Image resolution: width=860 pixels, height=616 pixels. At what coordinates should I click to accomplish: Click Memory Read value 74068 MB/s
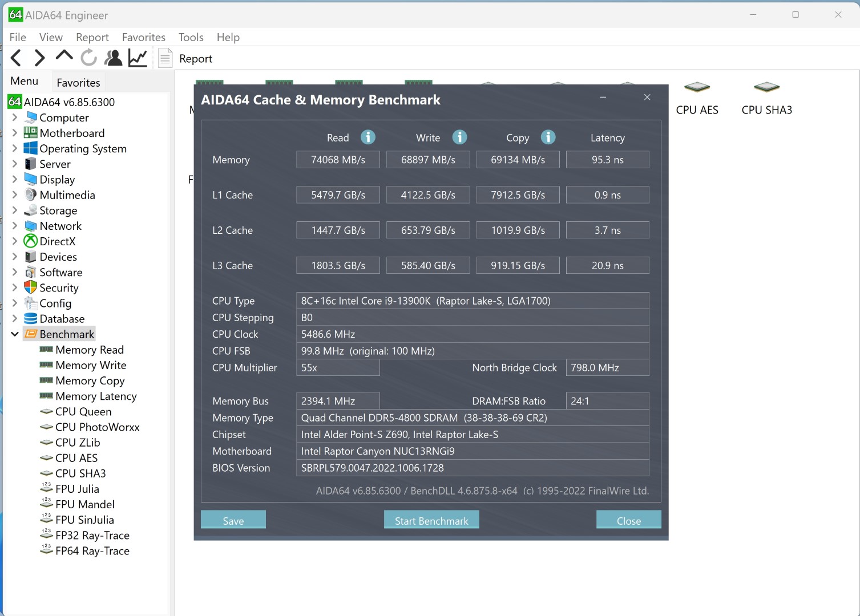[x=338, y=160]
